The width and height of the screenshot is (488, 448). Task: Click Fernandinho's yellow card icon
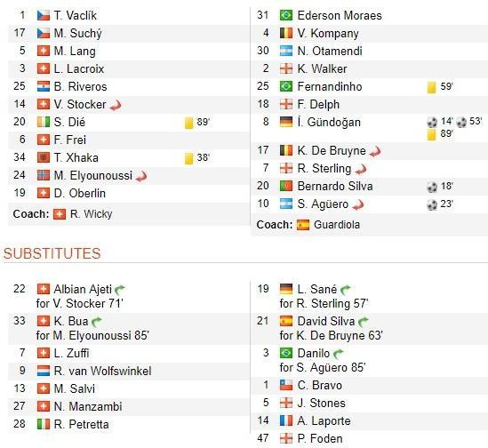coord(431,87)
